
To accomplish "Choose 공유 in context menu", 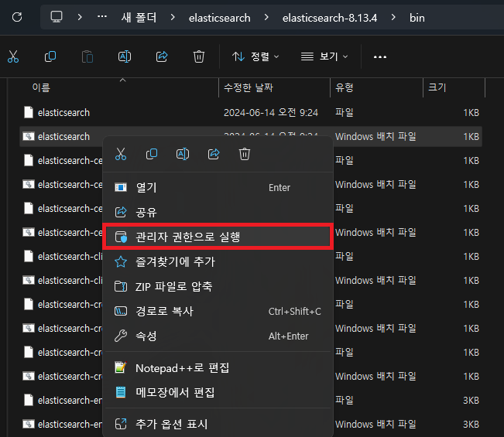I will point(218,212).
